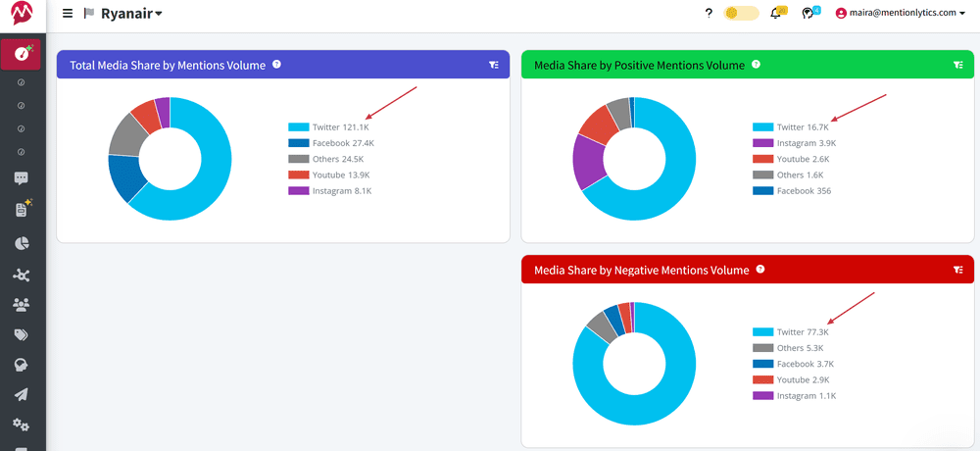Toggle Instagram 3.9K legend in Positive chart
The width and height of the screenshot is (980, 451).
795,143
